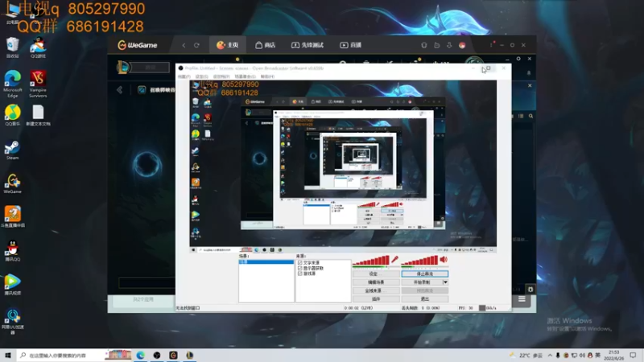The width and height of the screenshot is (644, 362).
Task: Toggle 文字来源 source checkbox
Action: pos(299,263)
